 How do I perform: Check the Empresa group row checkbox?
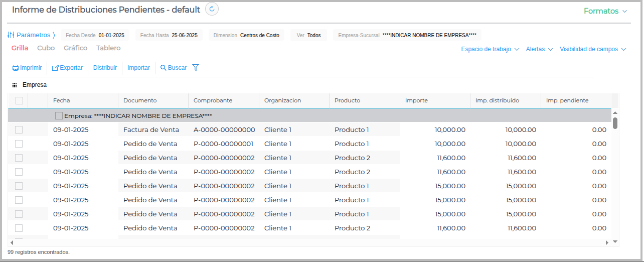59,116
